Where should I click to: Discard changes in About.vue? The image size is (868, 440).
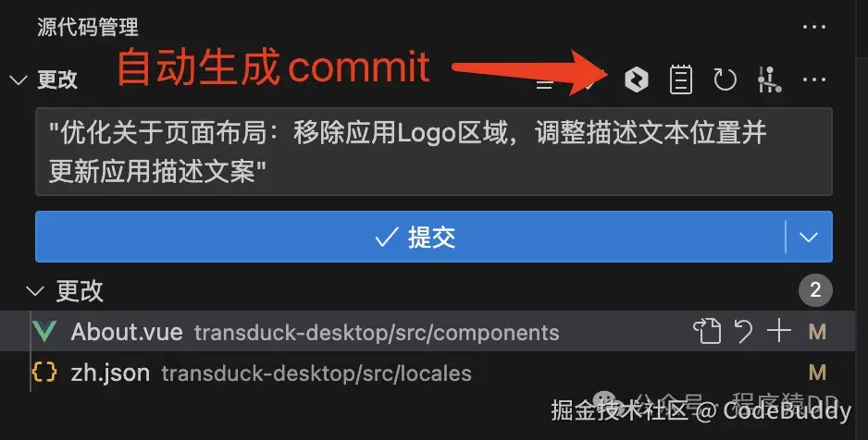click(x=743, y=332)
